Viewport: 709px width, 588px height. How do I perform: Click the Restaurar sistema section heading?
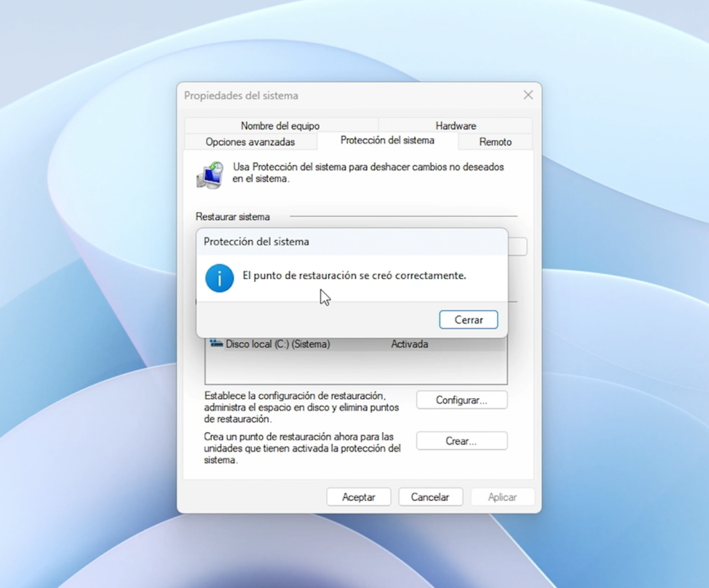click(233, 217)
